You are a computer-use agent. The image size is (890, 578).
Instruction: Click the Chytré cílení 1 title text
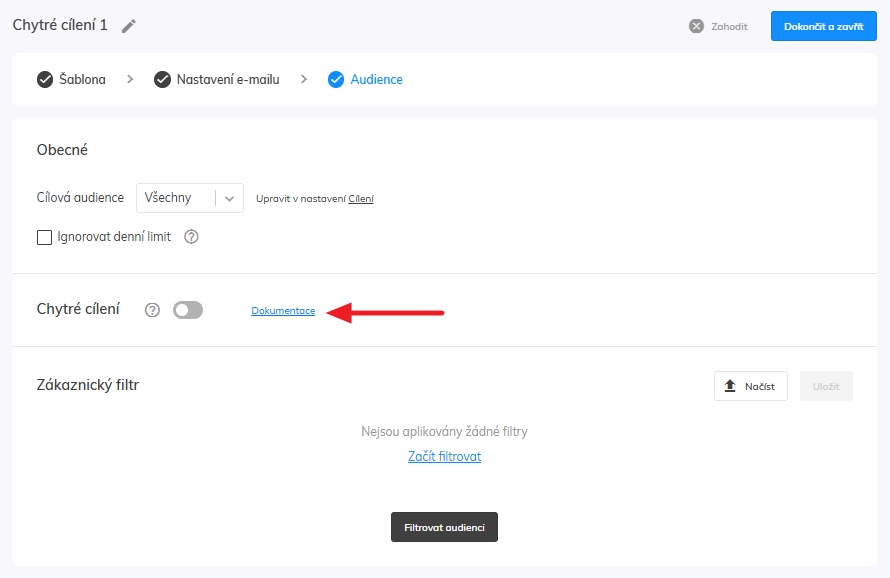click(x=60, y=25)
